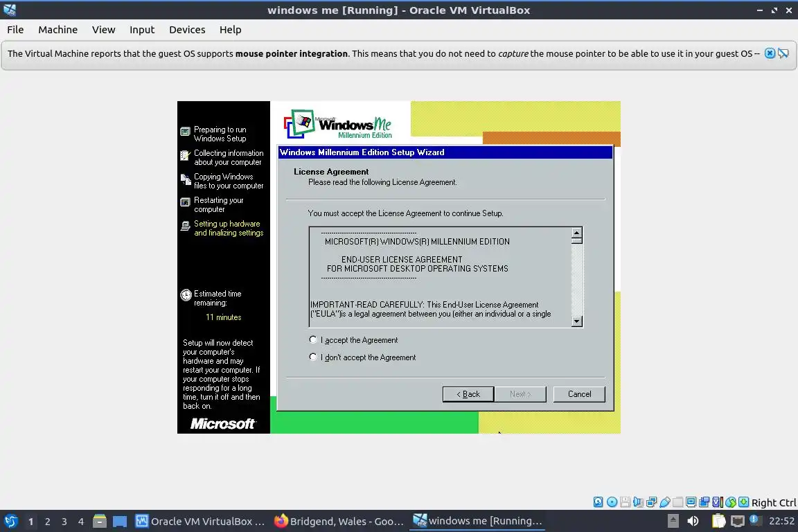Click the removable media eject tray icon
The width and height of the screenshot is (798, 532).
(673, 521)
